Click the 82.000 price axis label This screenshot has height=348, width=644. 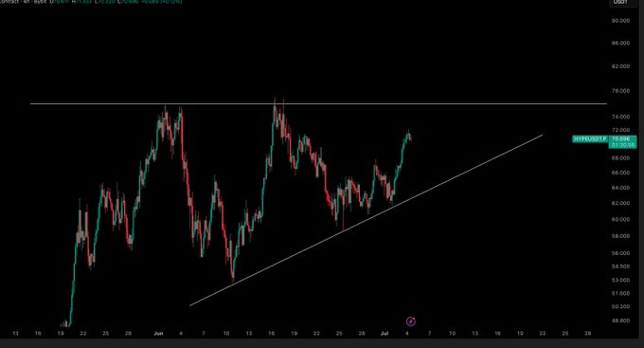coord(620,66)
